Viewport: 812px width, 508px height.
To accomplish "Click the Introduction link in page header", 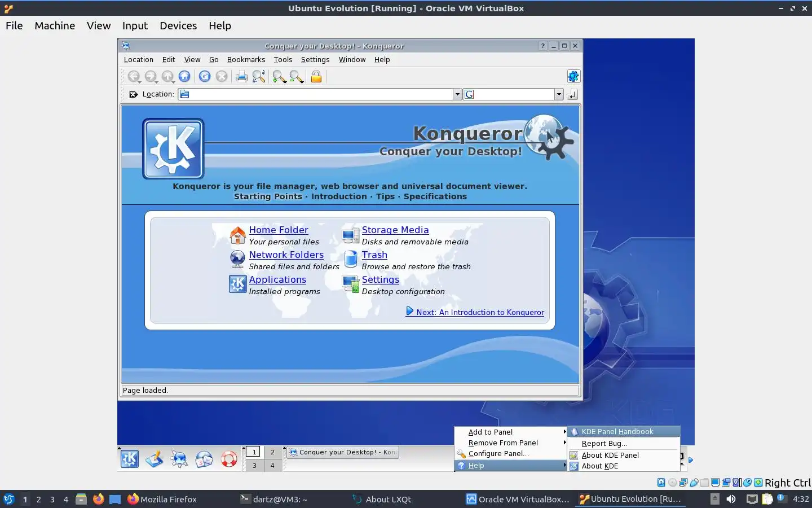I will (339, 196).
